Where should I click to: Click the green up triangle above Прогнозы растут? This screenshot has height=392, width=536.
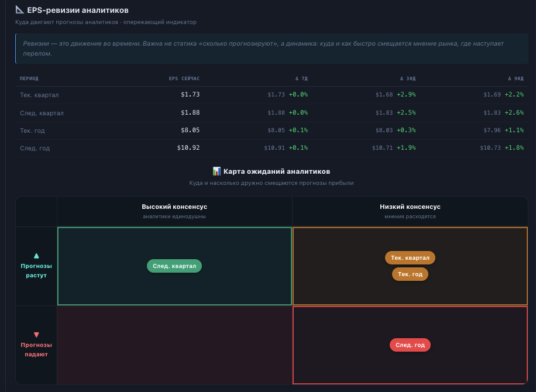click(x=36, y=256)
